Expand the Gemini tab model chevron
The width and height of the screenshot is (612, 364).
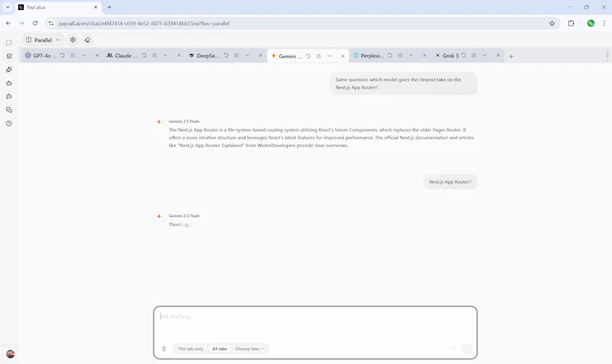click(330, 56)
